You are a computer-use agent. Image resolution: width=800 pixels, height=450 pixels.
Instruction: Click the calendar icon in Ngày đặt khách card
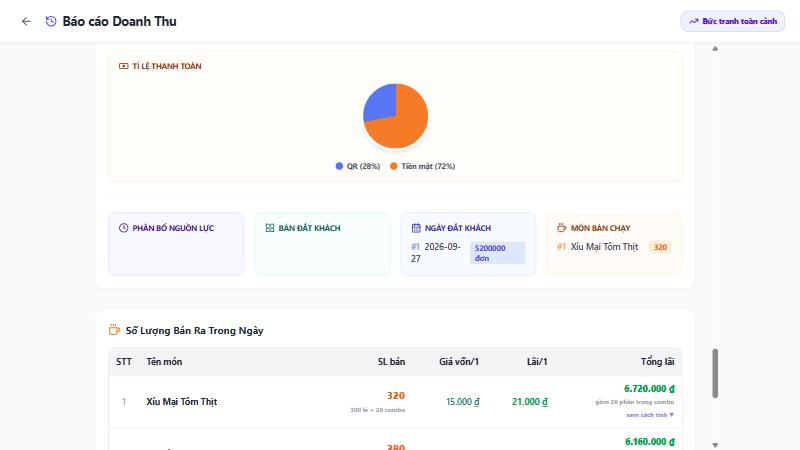[416, 228]
